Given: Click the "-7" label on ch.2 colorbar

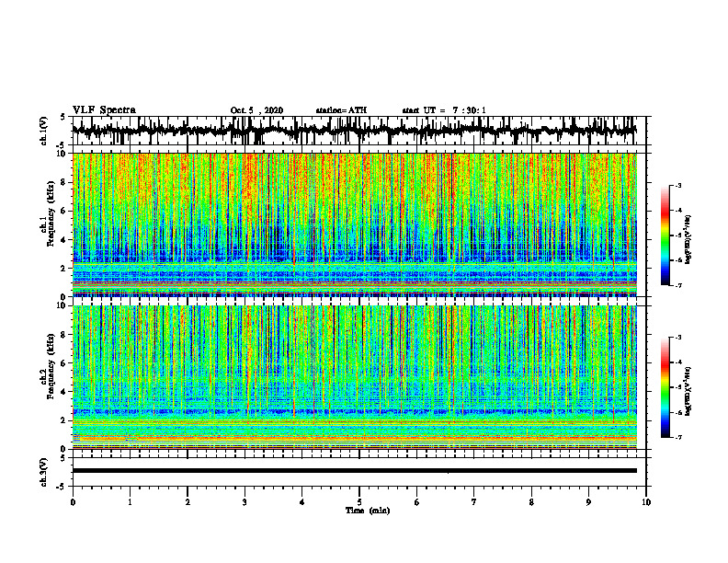Looking at the screenshot, I should (x=677, y=437).
